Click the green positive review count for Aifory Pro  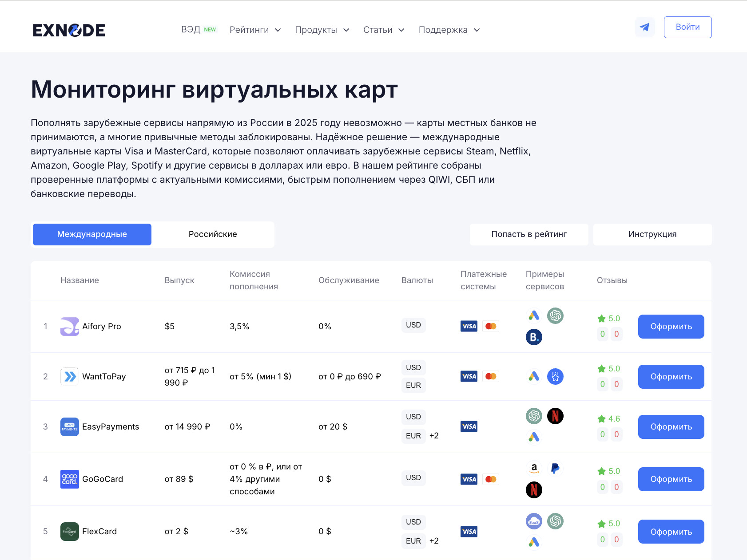tap(603, 334)
